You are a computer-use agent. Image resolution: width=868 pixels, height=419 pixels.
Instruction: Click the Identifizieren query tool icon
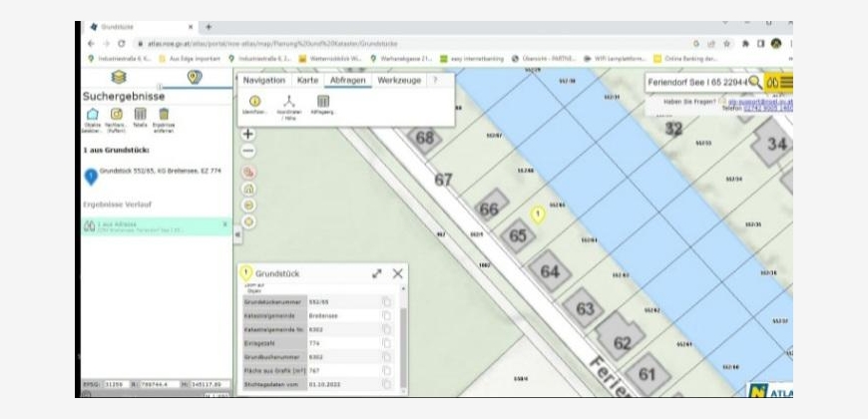(x=254, y=102)
